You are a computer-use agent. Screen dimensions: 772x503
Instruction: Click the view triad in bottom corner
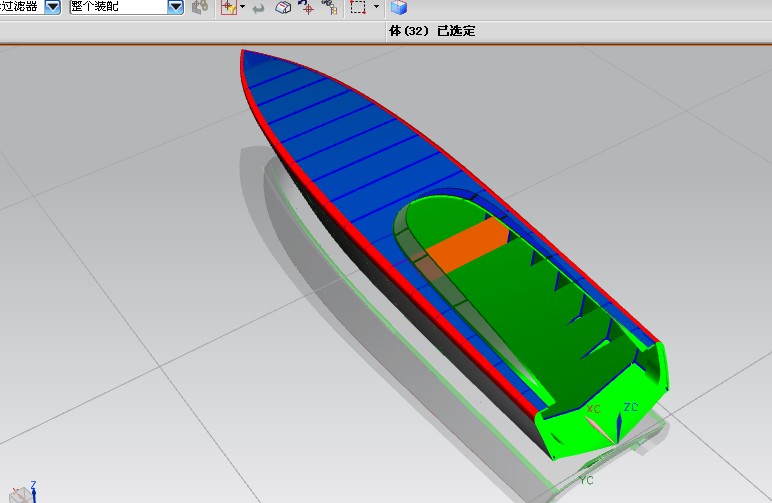pos(23,492)
